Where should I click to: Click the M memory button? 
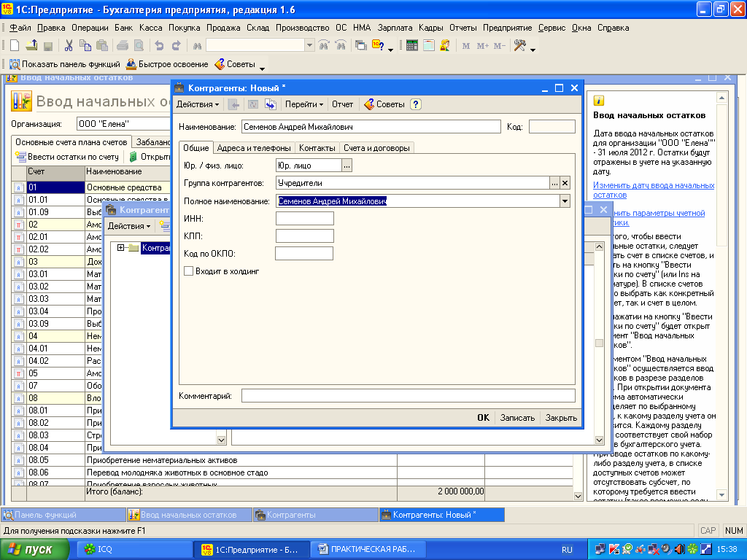[x=466, y=46]
